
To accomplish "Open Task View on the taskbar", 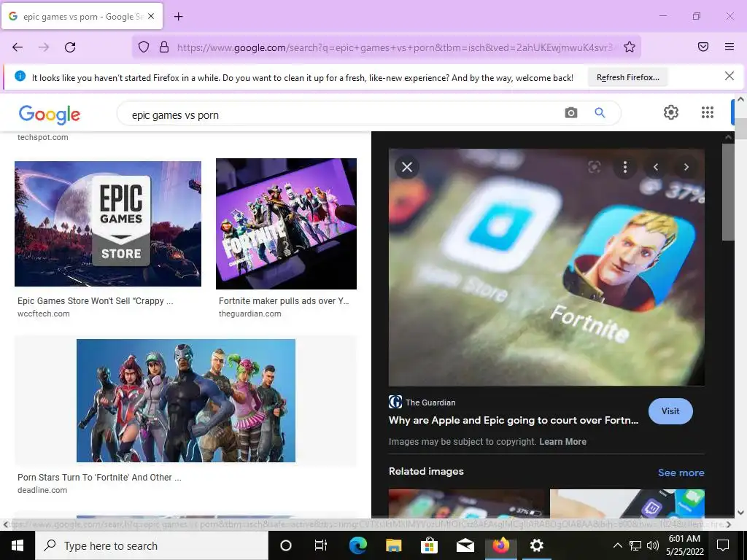I will tap(321, 545).
